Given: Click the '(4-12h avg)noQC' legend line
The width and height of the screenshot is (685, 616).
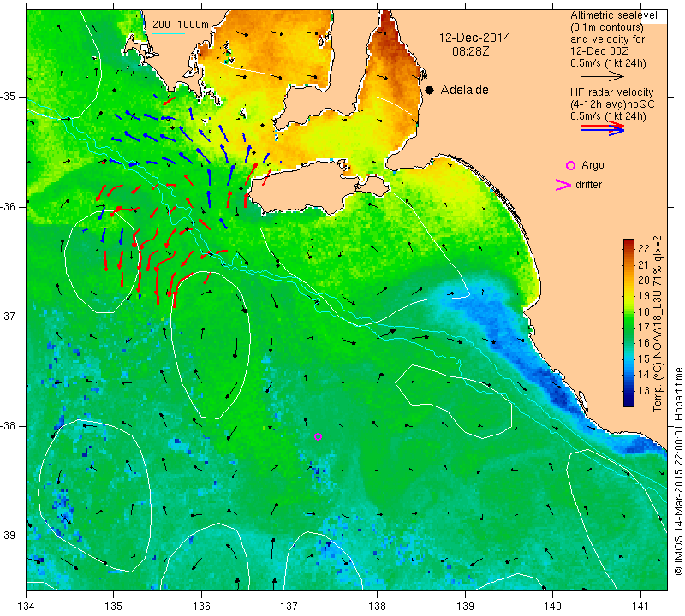Looking at the screenshot, I should click(x=612, y=104).
